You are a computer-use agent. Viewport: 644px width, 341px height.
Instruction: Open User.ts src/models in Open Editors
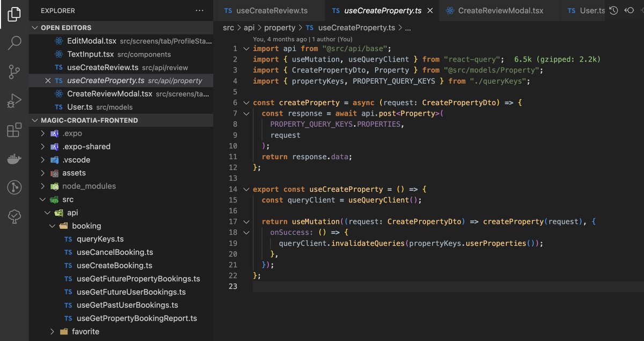[x=121, y=107]
